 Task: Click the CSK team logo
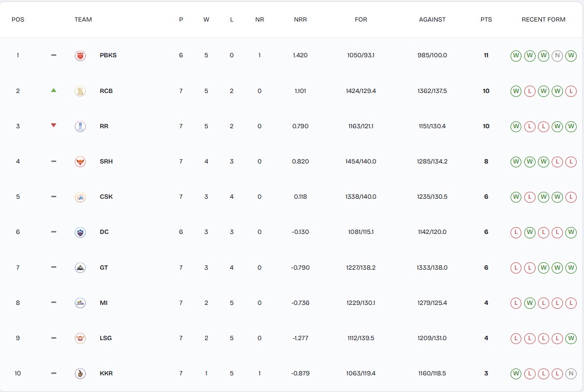pos(80,197)
